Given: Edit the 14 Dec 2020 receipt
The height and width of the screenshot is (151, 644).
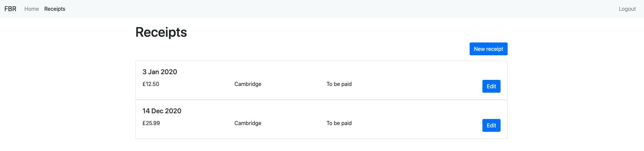Looking at the screenshot, I should (491, 125).
